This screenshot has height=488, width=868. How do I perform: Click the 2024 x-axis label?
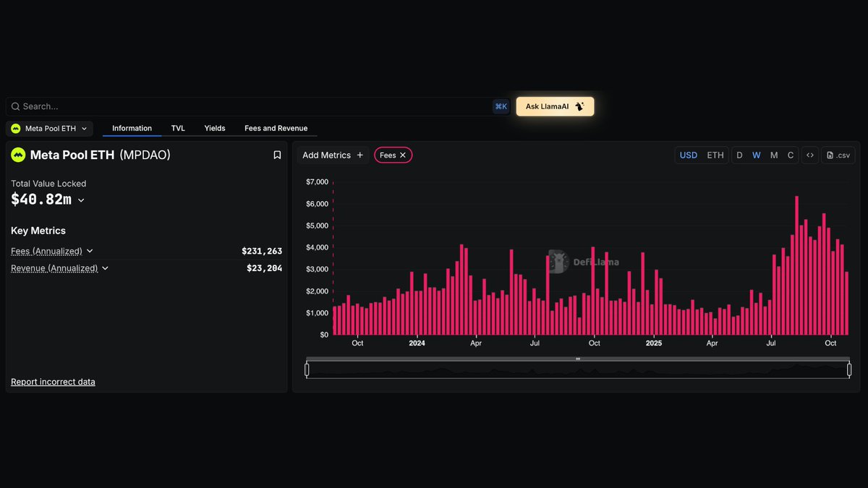(x=417, y=343)
